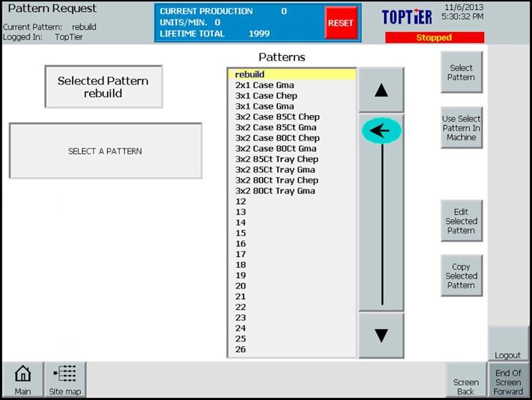Choose 3x2 Case 85Ct Chep pattern

[x=277, y=116]
